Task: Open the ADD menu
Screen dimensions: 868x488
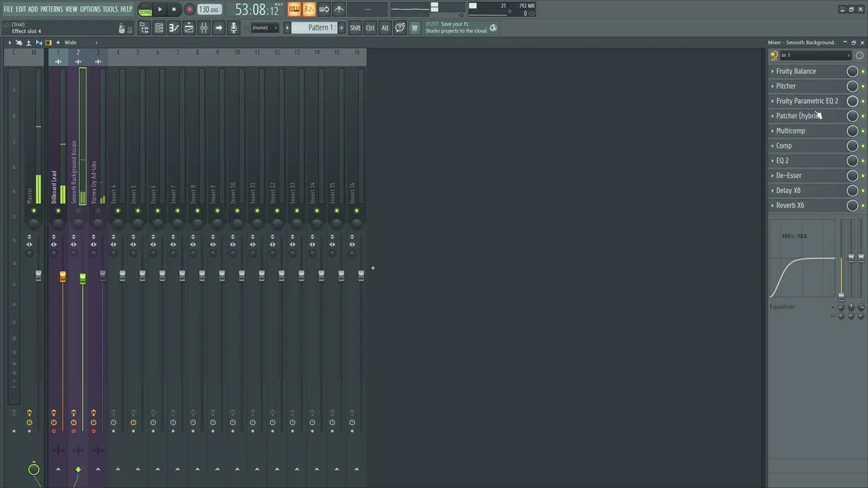Action: (33, 9)
